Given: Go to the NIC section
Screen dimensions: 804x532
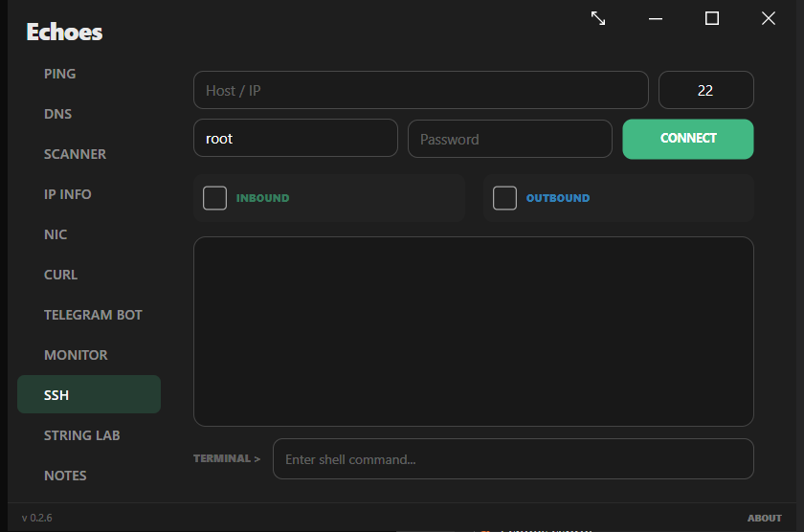Looking at the screenshot, I should coord(56,234).
